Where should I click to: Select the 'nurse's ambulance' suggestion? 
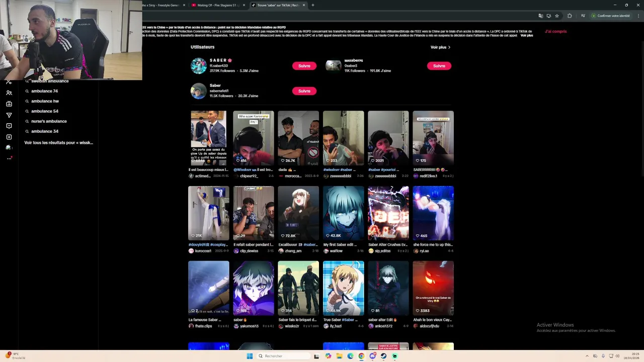tap(49, 121)
